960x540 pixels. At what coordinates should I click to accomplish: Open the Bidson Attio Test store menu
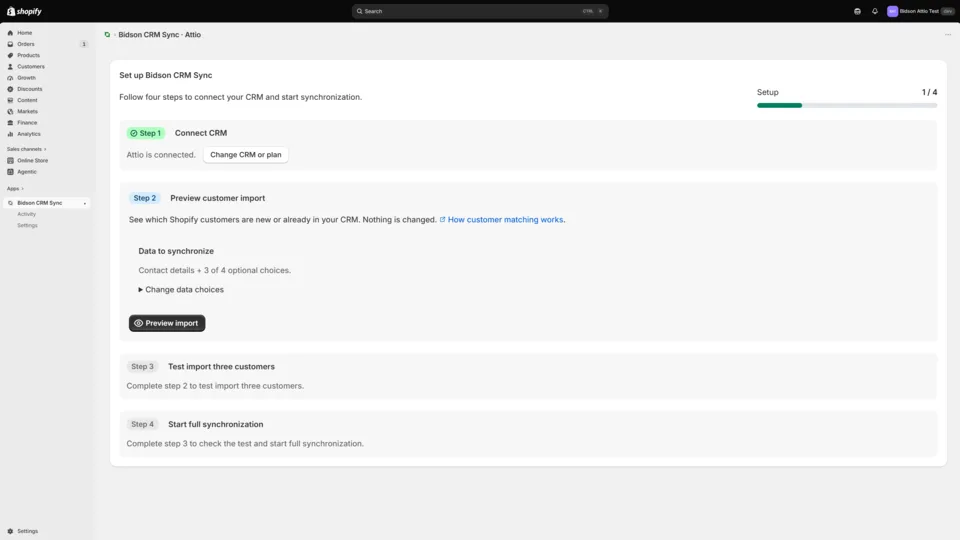920,11
